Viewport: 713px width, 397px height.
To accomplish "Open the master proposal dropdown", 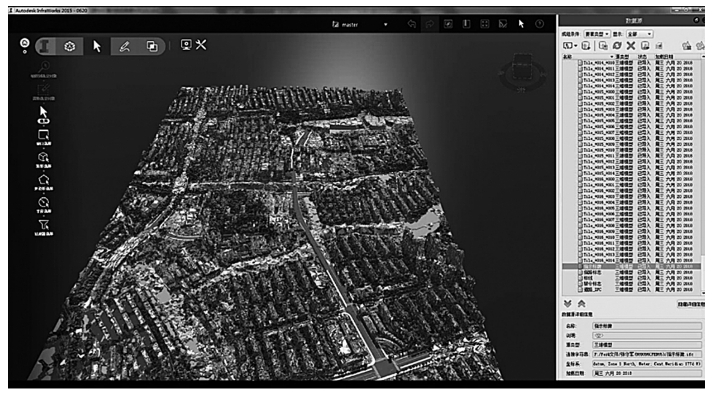I will coord(360,25).
